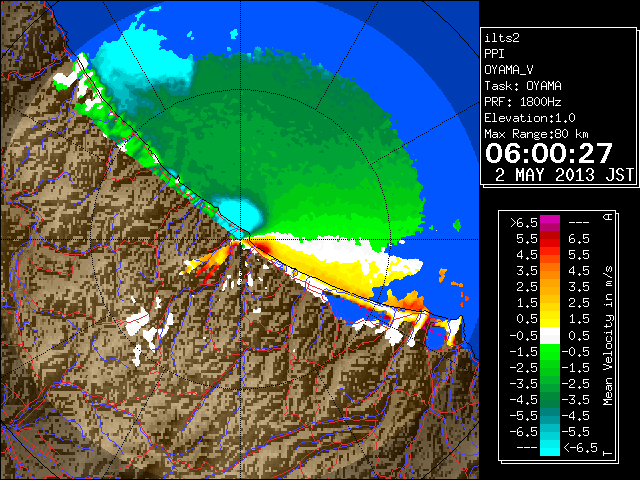Click the '<-6.5' legend label
Viewport: 640px width, 480px height.
click(580, 447)
